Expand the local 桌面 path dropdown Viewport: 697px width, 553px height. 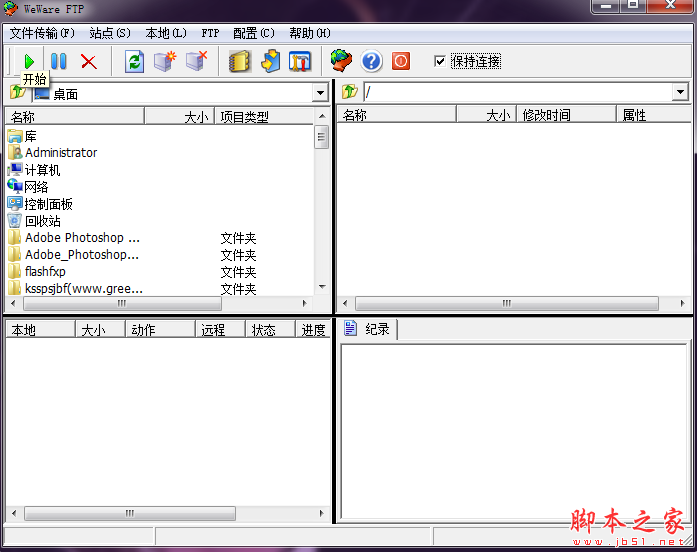(320, 93)
